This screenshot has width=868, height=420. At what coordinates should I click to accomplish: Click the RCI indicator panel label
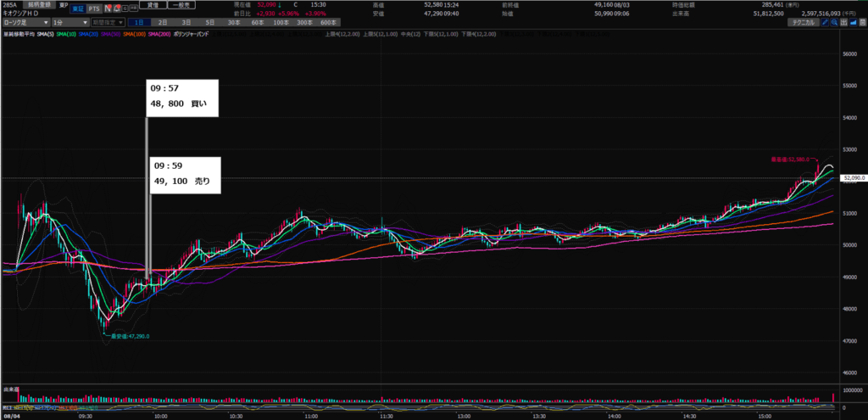pos(7,408)
